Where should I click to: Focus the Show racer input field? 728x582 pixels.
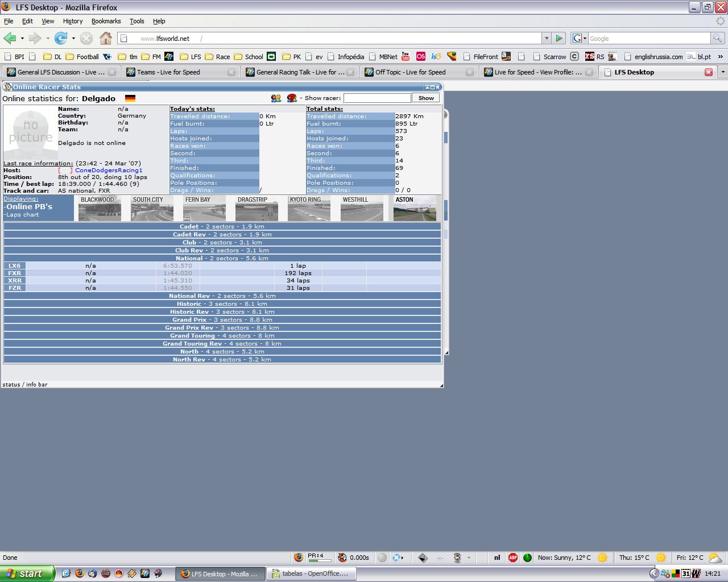pos(377,98)
